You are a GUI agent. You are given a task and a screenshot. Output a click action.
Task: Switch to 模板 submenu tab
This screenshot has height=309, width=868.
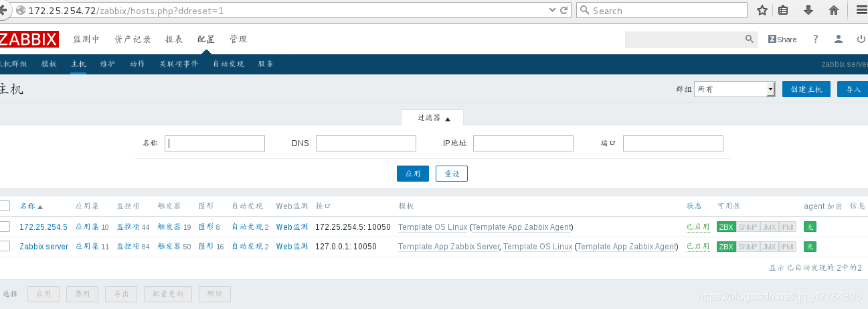point(49,64)
